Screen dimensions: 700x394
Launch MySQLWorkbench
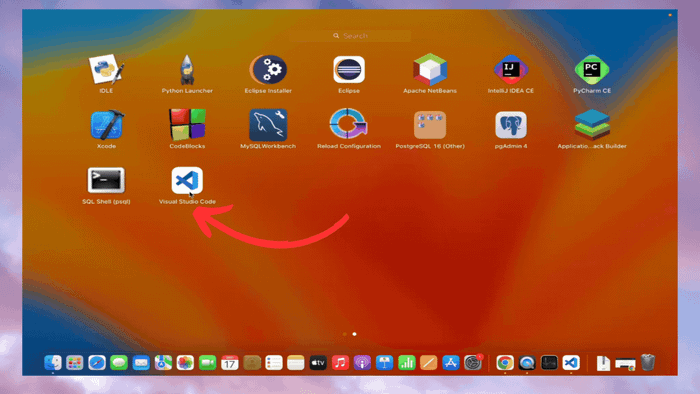pos(268,125)
